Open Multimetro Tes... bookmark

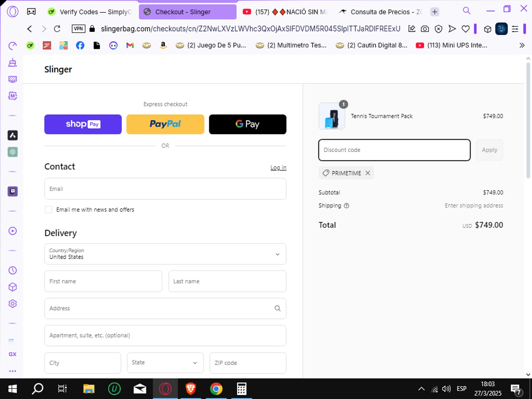[291, 45]
